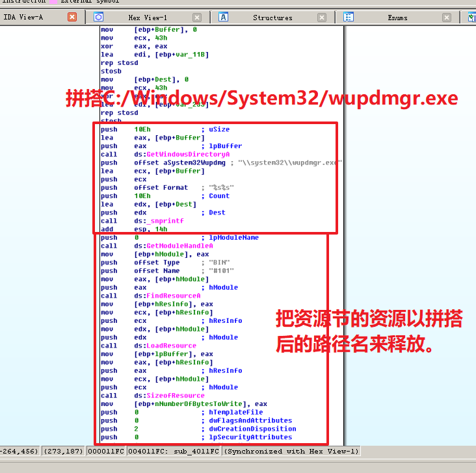Click 'Synchronized with Hex View-1' status
Screen dimensions: 476x473
click(292, 452)
